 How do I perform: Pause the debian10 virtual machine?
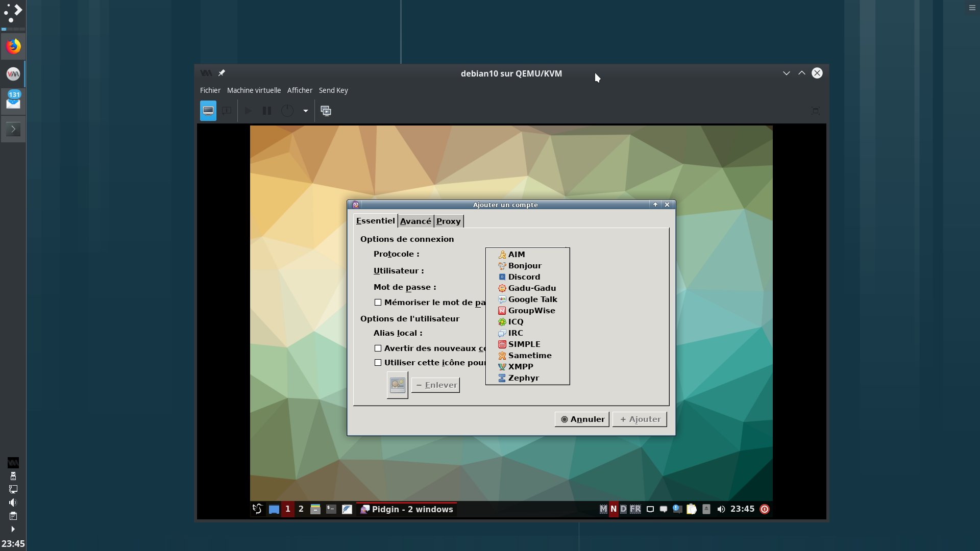tap(267, 111)
